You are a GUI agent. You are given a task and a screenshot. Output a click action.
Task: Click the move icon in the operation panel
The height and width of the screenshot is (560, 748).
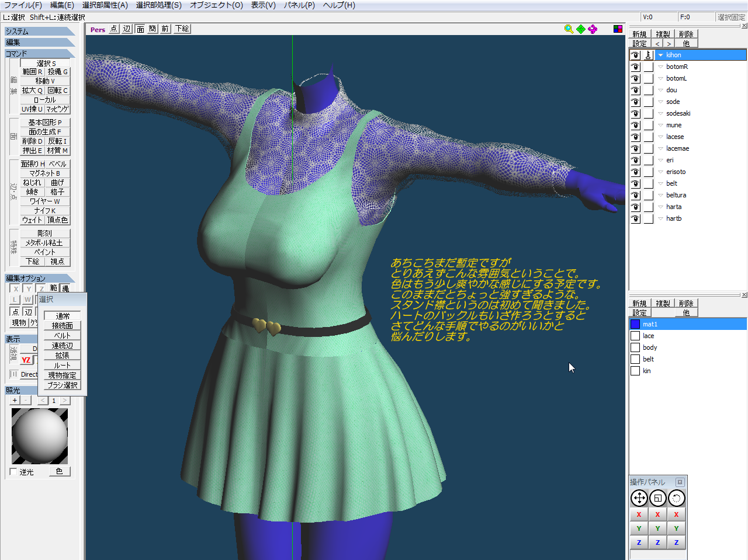coord(639,498)
